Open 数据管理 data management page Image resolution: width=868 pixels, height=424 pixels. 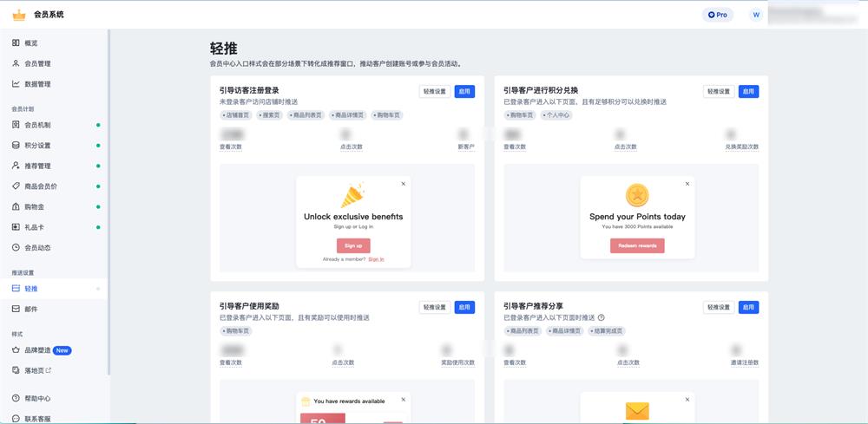(37, 84)
